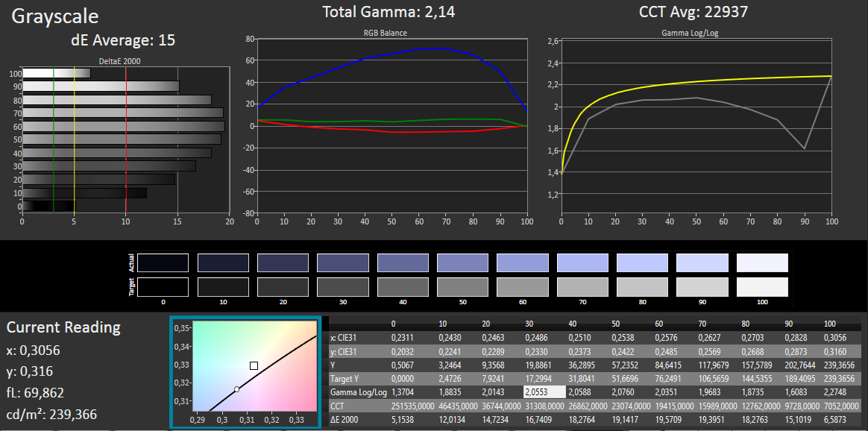868x431 pixels.
Task: Click the dE Average: 15 label
Action: point(123,40)
